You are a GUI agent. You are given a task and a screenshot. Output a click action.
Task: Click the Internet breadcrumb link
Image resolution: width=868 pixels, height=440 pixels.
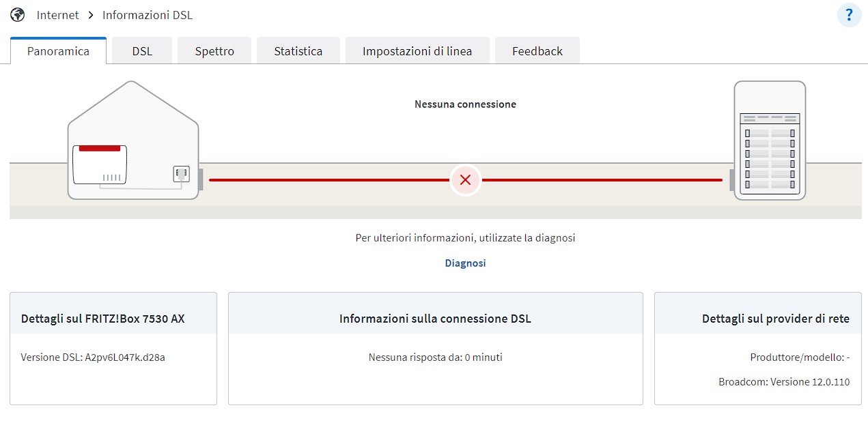[57, 14]
